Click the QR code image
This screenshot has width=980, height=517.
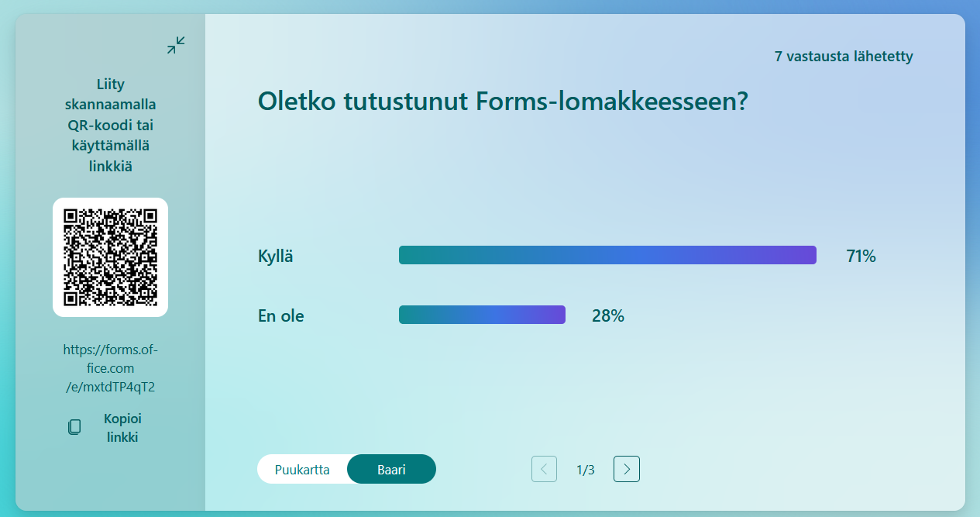click(110, 257)
